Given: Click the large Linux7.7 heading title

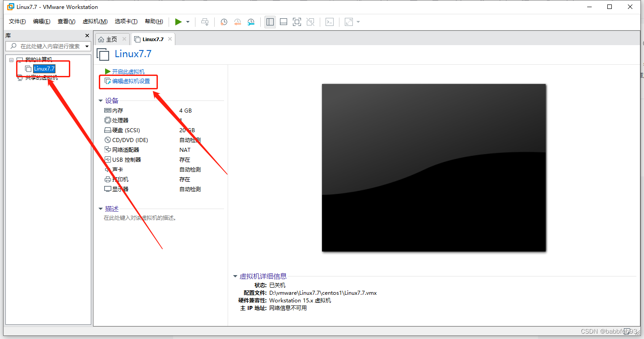Looking at the screenshot, I should click(x=133, y=54).
